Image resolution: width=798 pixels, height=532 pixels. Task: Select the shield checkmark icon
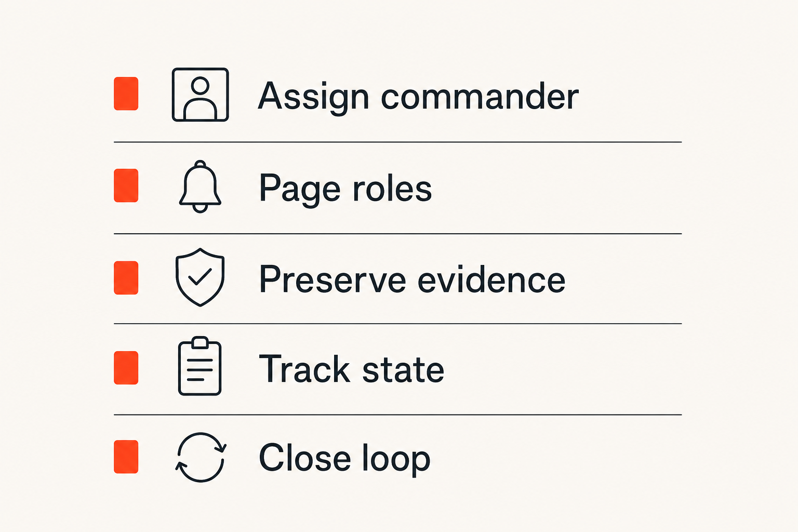[200, 277]
